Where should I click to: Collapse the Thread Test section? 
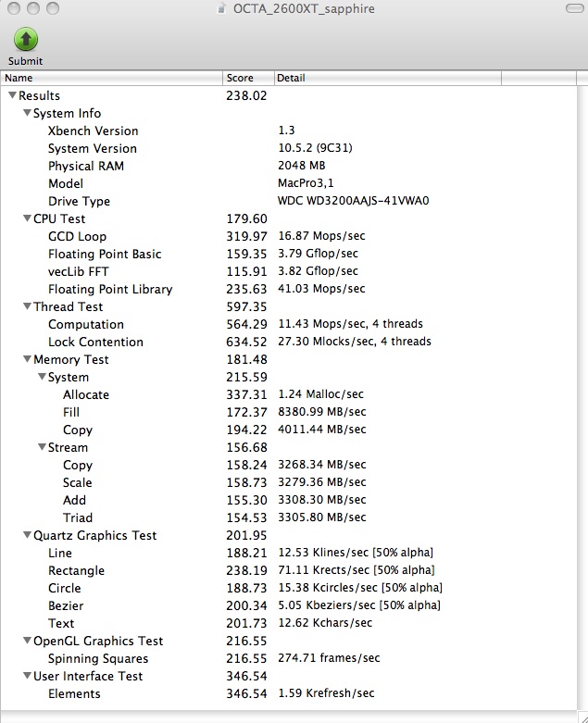pyautogui.click(x=27, y=306)
